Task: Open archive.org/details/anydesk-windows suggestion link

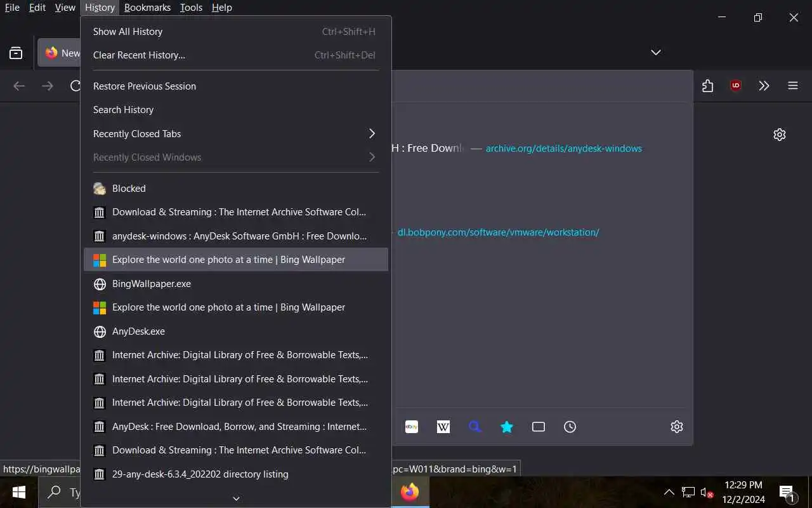Action: point(564,149)
